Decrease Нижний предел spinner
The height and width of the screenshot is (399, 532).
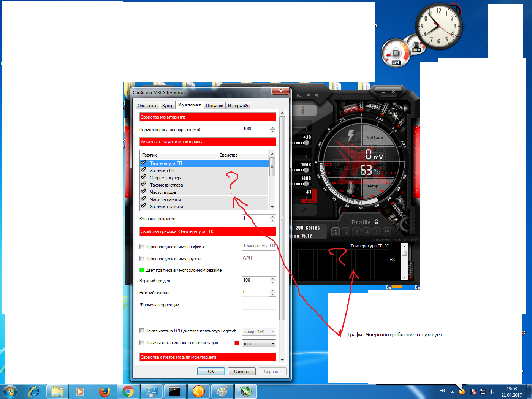coord(272,294)
